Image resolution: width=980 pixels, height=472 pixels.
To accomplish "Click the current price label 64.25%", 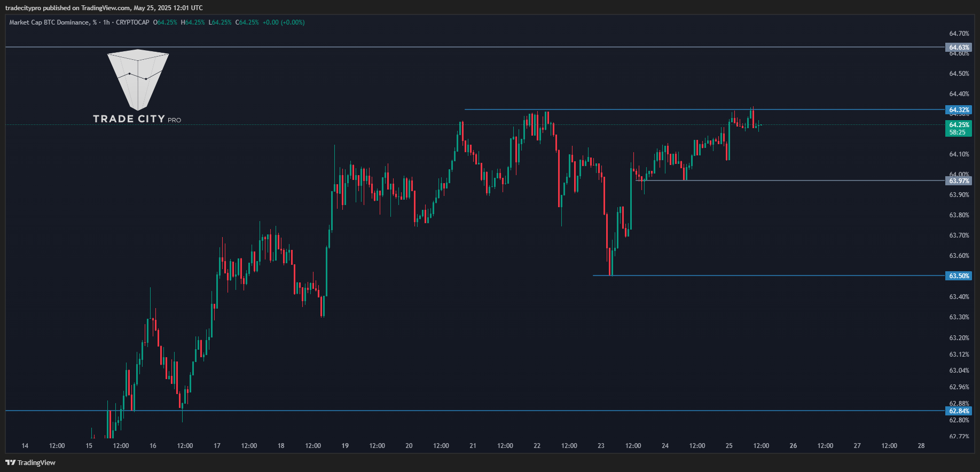I will pyautogui.click(x=959, y=125).
